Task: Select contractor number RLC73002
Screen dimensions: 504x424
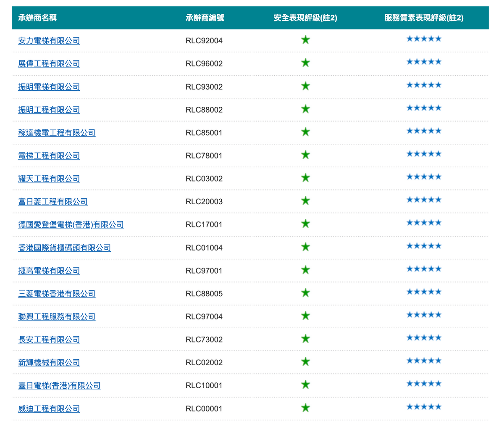Action: click(204, 340)
